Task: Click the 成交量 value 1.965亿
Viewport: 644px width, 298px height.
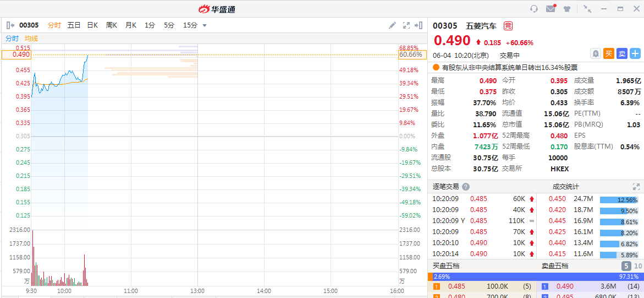Action: 629,80
